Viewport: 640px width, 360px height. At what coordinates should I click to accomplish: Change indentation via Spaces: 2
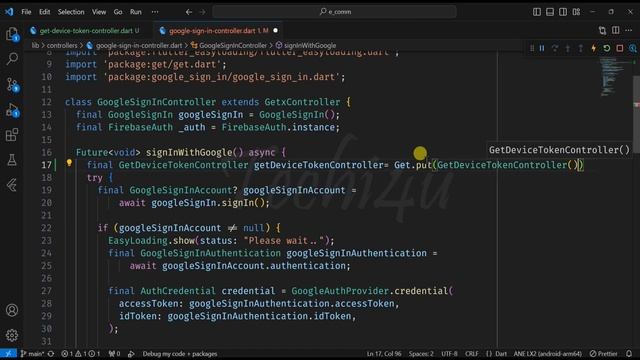click(x=421, y=354)
